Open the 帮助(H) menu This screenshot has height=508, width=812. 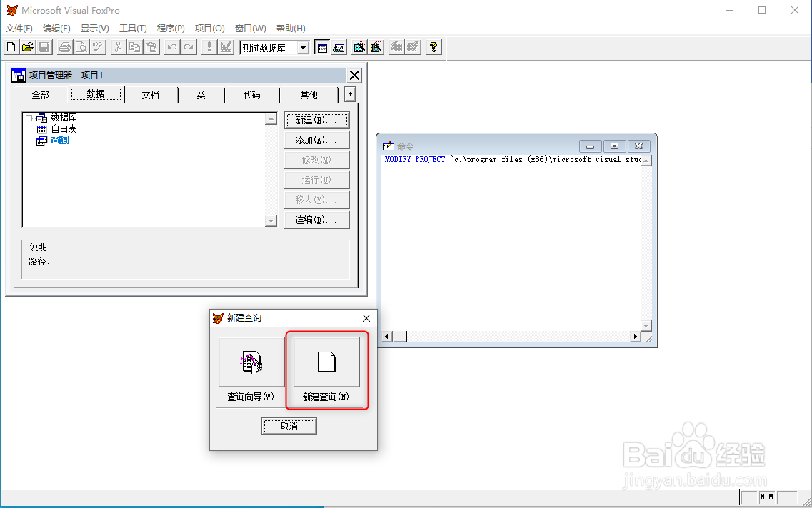click(291, 29)
